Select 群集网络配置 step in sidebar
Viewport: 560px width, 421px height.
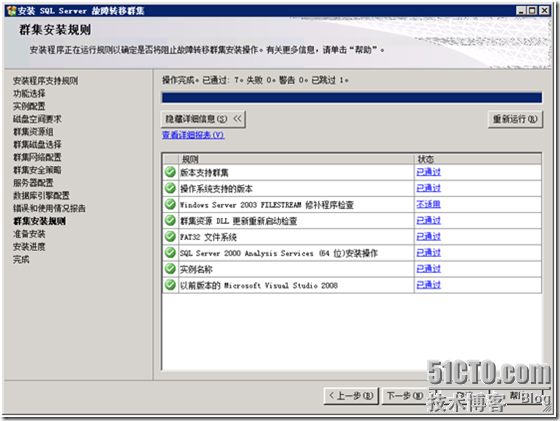(x=38, y=157)
